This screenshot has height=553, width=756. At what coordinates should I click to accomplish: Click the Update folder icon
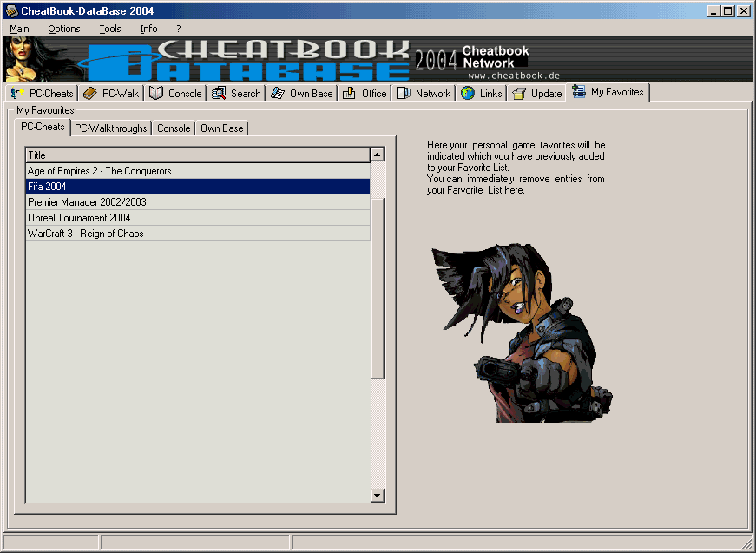pyautogui.click(x=519, y=94)
